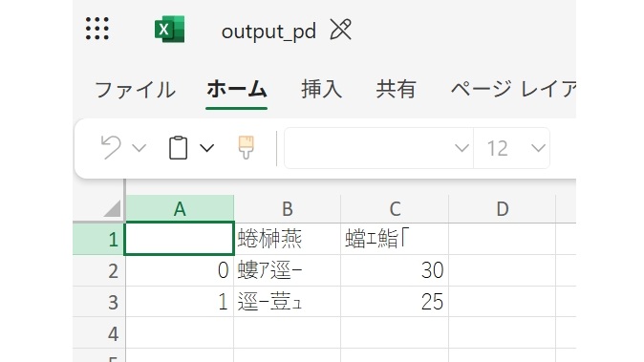Click the select-all corner triangle
644x362 pixels.
112,208
